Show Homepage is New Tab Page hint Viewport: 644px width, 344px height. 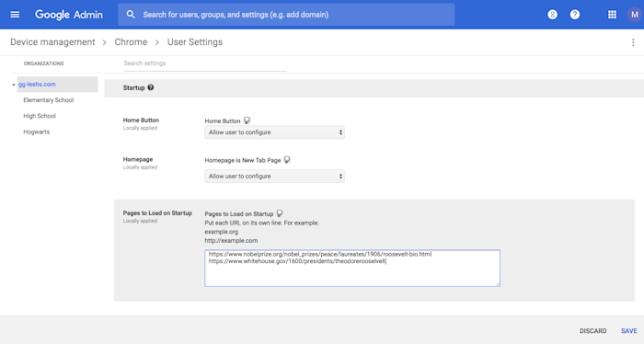(287, 160)
